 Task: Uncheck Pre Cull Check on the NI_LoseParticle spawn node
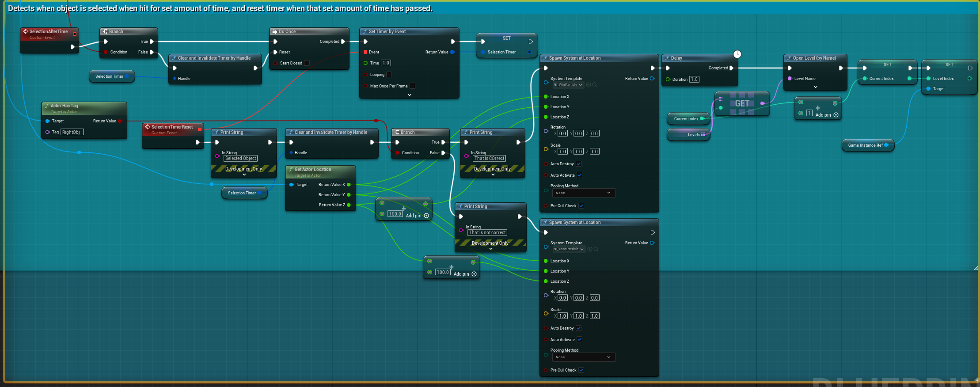[581, 370]
